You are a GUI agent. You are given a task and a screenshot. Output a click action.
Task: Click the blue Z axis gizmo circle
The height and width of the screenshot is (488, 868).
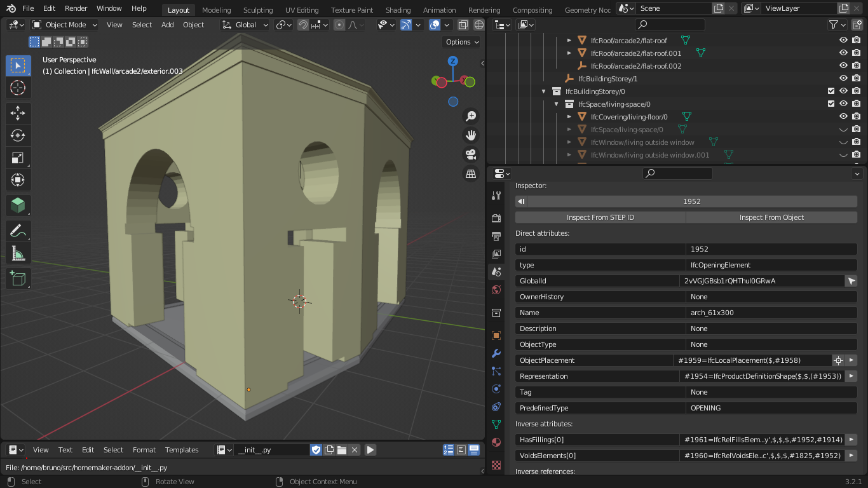(x=453, y=61)
